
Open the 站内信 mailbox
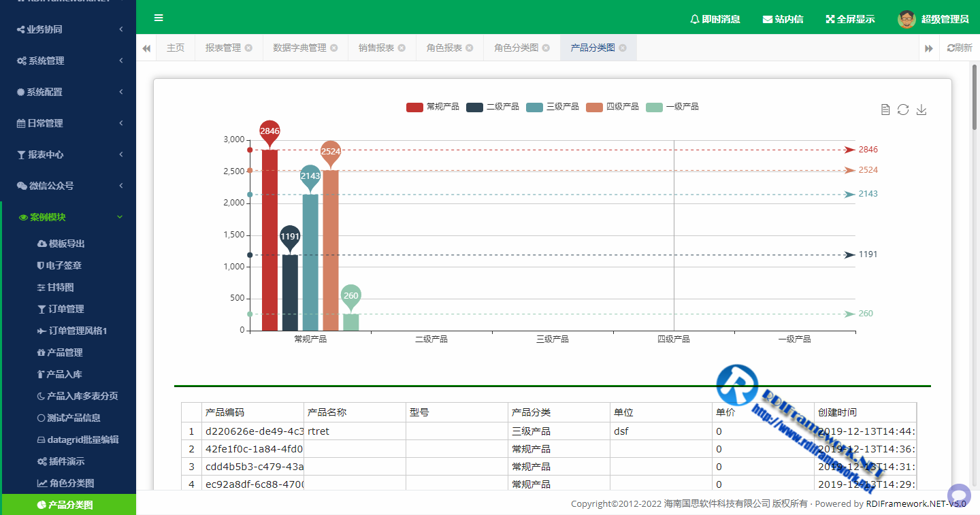[783, 19]
